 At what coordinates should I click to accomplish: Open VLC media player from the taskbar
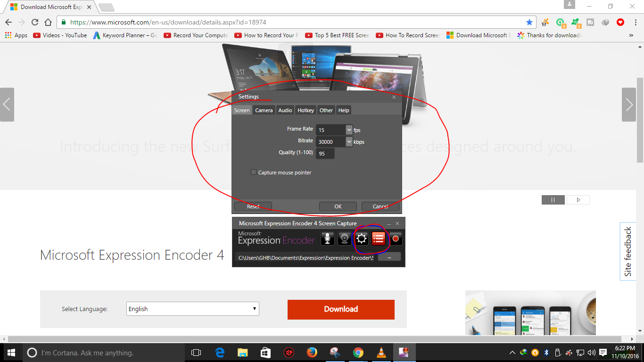coord(381,353)
